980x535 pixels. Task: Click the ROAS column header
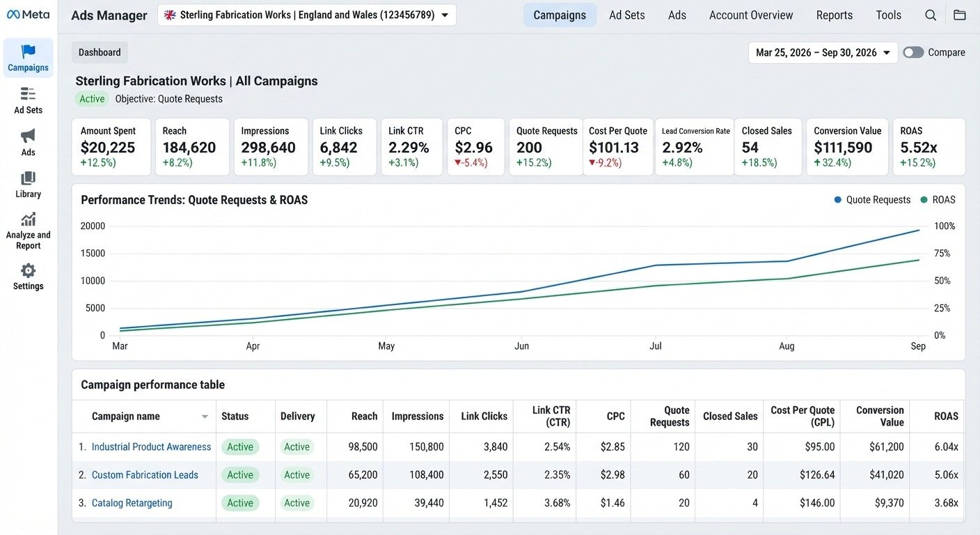pos(946,417)
